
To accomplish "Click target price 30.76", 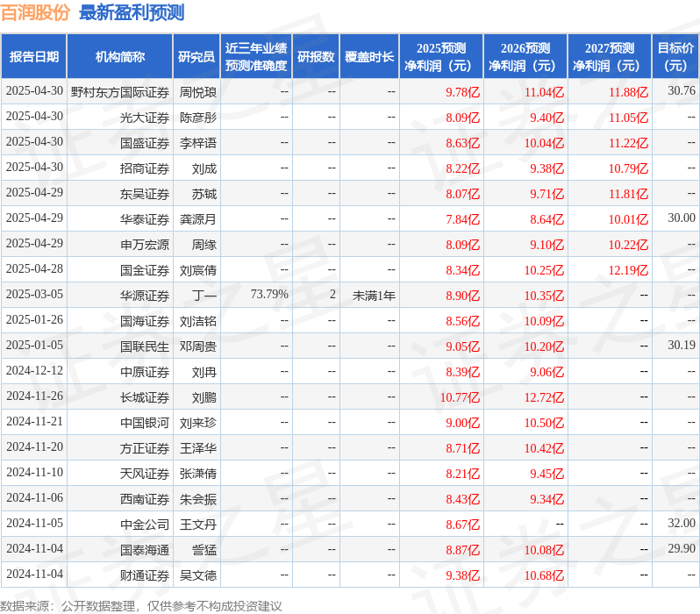I will click(682, 90).
